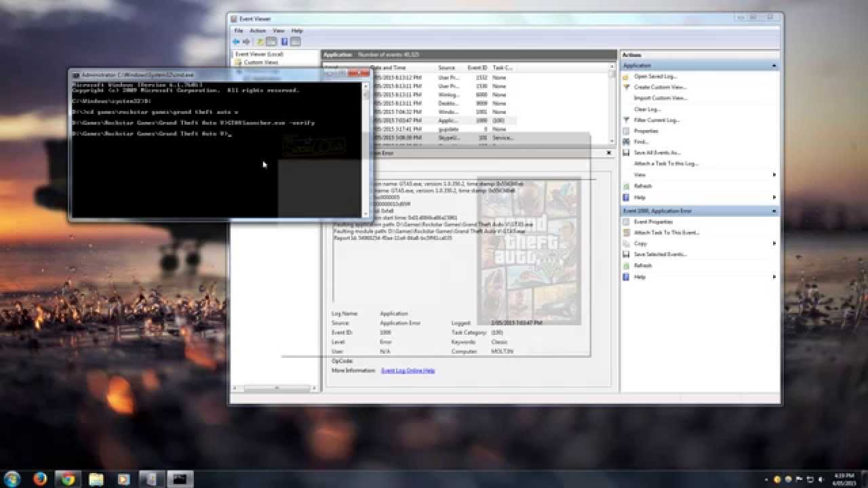Click the Filter Current Log funnel icon
Screen dimensions: 868x488
pyautogui.click(x=626, y=120)
